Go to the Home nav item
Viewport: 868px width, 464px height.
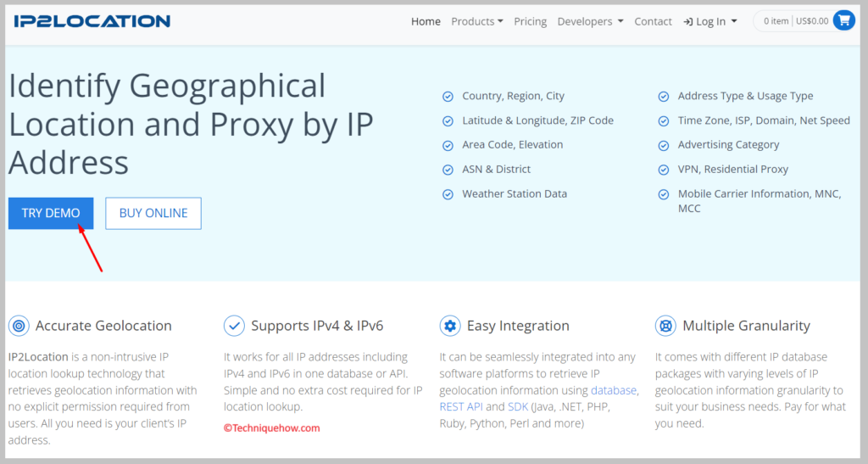click(426, 21)
